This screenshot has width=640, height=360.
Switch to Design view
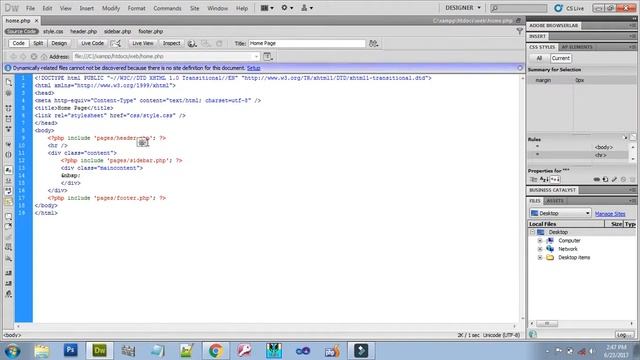pyautogui.click(x=59, y=43)
